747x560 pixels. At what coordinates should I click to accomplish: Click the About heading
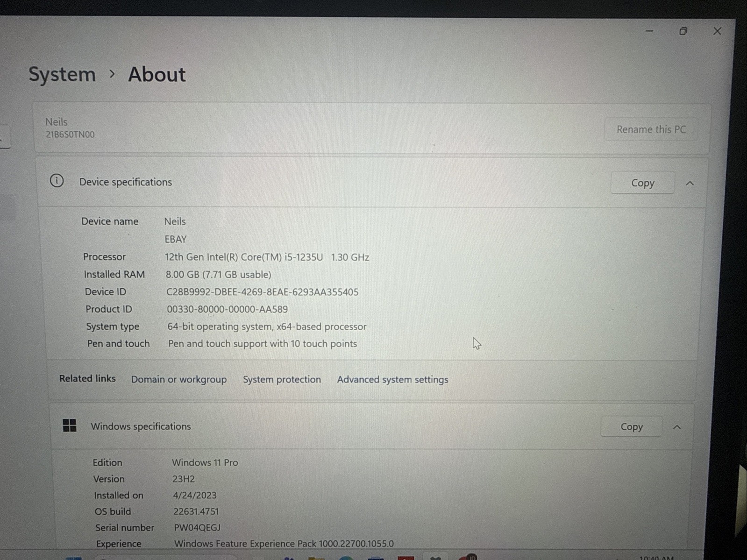pyautogui.click(x=157, y=75)
